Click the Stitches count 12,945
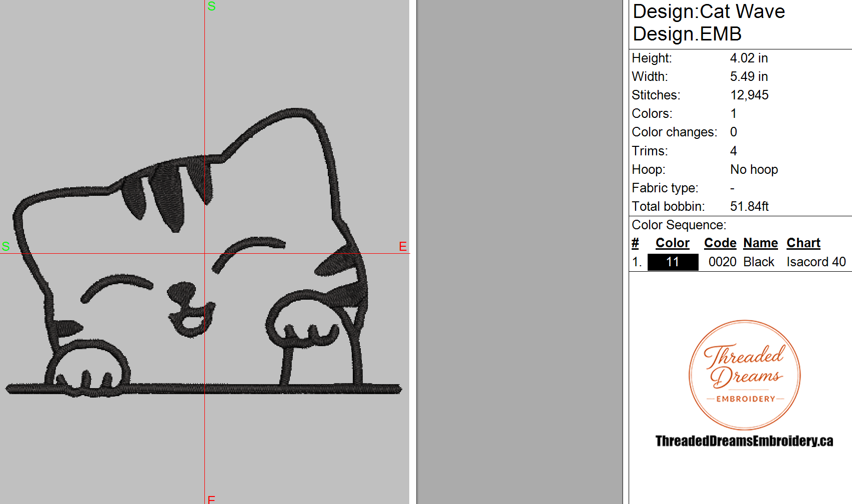852x504 pixels. (749, 95)
